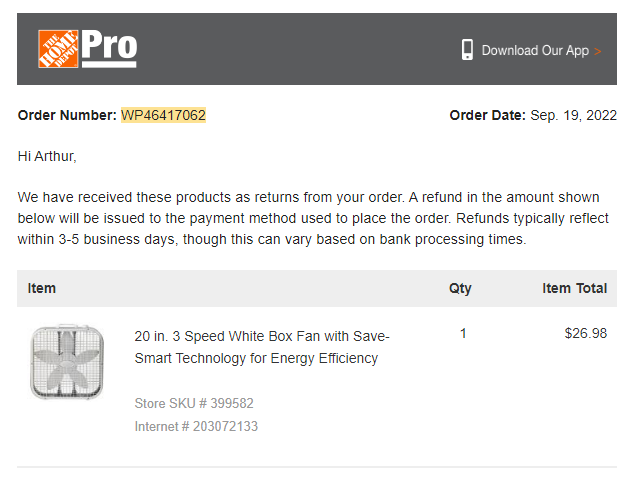Click Store SKU # 399582 text
Image resolution: width=627 pixels, height=487 pixels.
pyautogui.click(x=194, y=403)
